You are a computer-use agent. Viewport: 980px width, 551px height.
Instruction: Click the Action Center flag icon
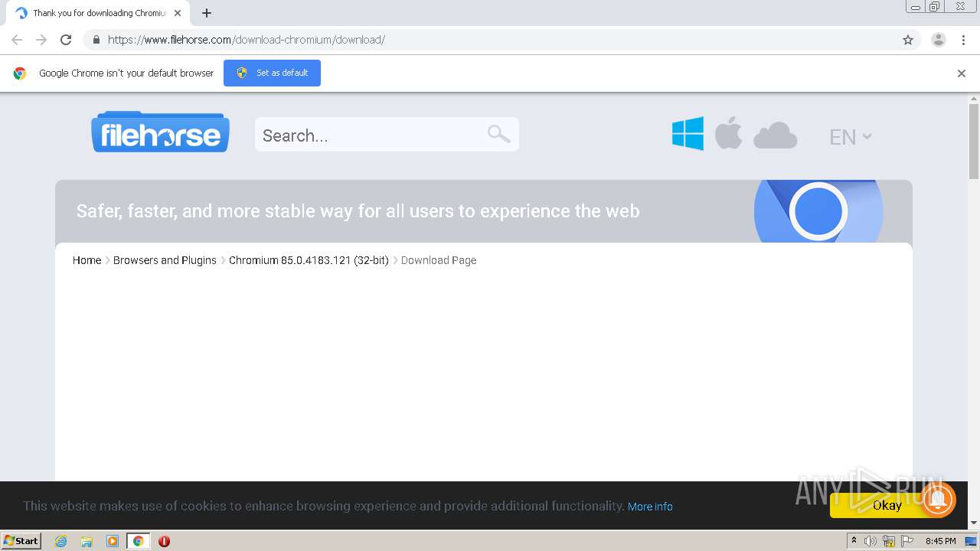tap(907, 541)
